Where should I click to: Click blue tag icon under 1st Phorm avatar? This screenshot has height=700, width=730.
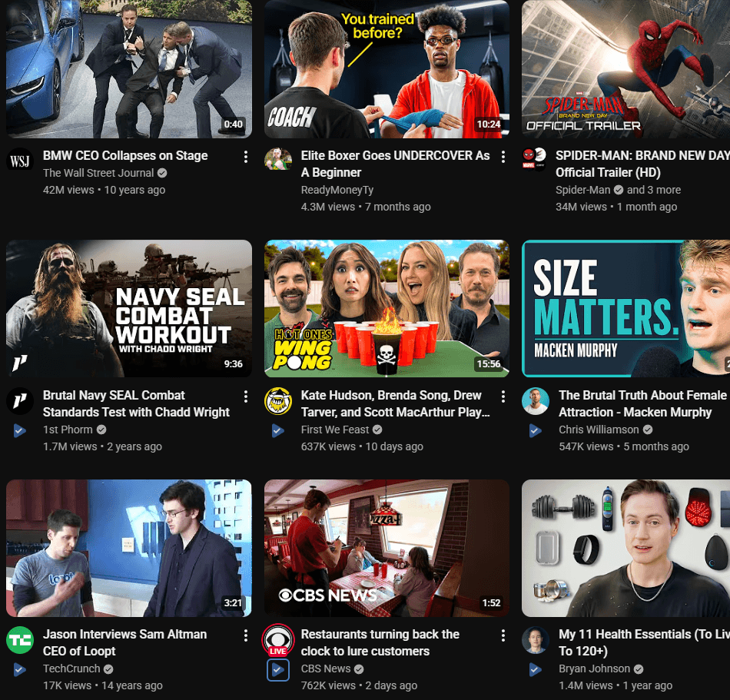tap(19, 430)
